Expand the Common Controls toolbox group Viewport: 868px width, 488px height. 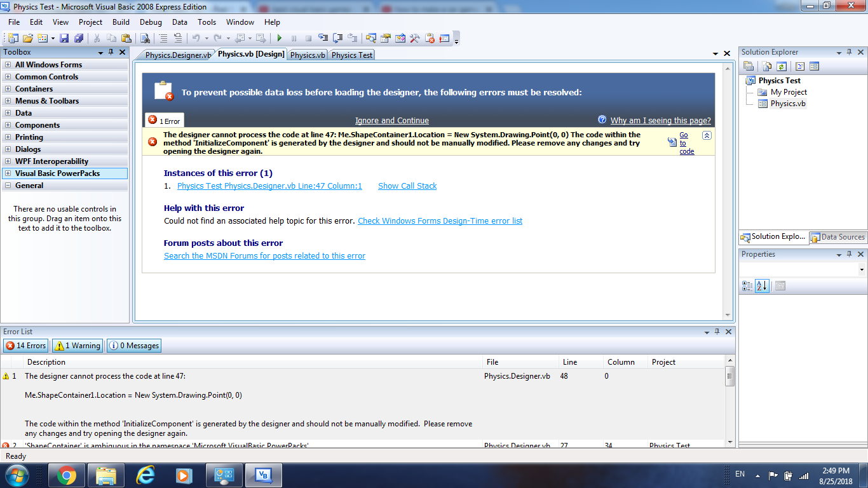click(8, 77)
